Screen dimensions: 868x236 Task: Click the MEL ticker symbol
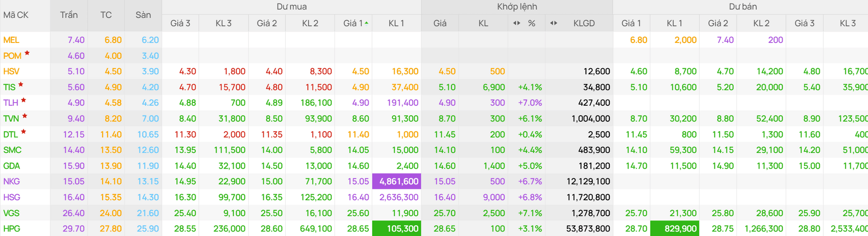click(x=11, y=40)
